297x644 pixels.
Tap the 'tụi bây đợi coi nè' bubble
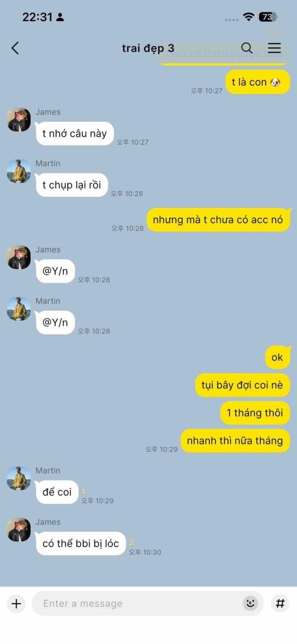243,385
